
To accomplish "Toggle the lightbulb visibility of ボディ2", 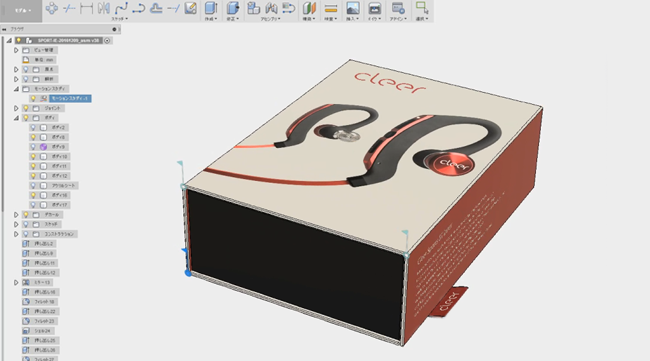I will (33, 127).
